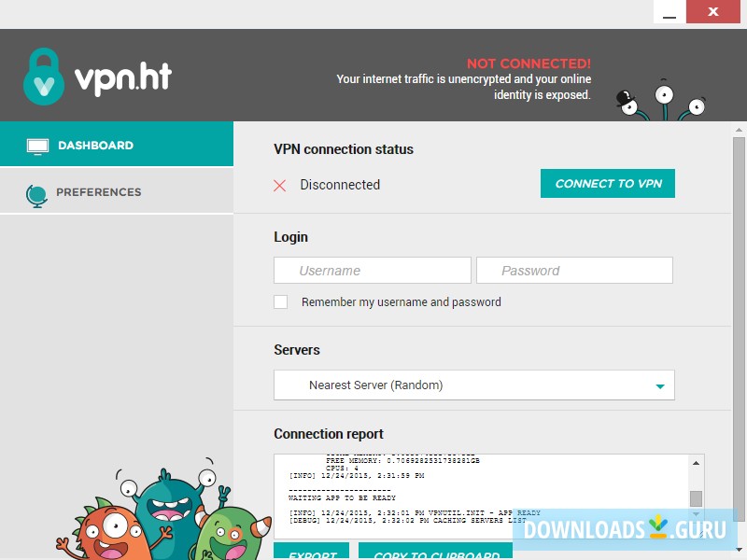Viewport: 747px width, 560px height.
Task: Open the Nearest Server (Random) dropdown
Action: tap(473, 385)
